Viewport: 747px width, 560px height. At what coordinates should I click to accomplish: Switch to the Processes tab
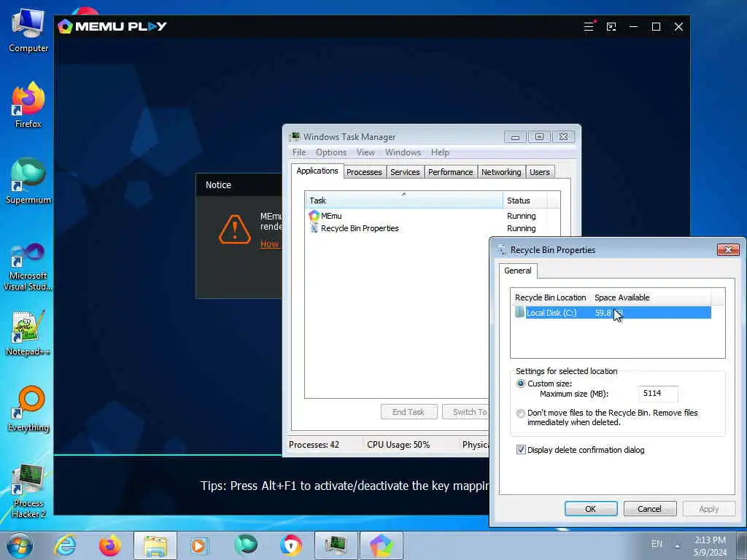point(364,172)
